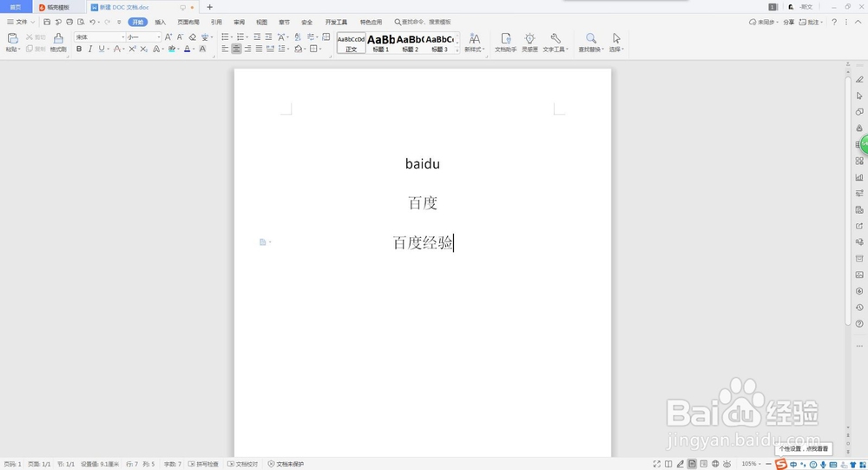Click the pencil icon in right sidebar
The image size is (868, 470).
tap(859, 80)
